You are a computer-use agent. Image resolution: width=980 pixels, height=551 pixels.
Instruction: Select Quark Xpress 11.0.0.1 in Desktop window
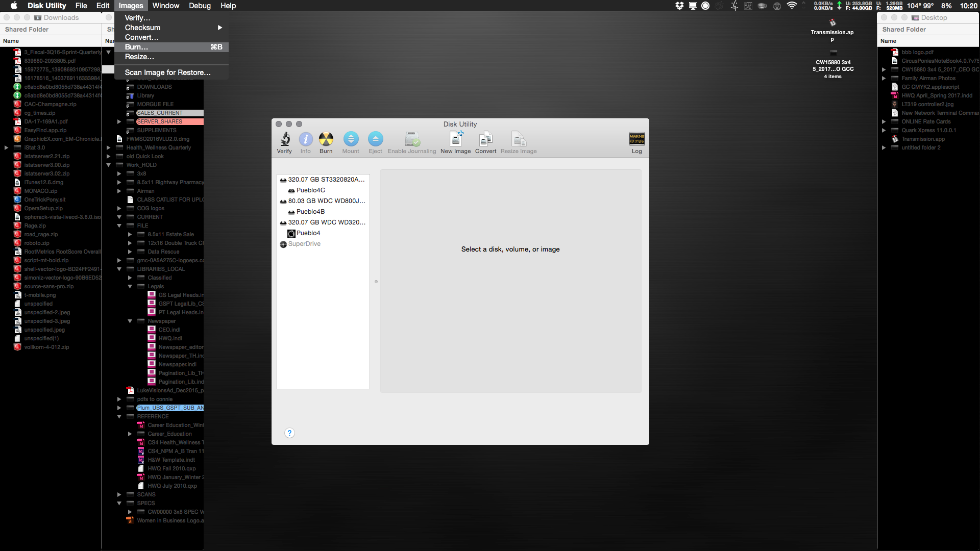[x=928, y=130]
